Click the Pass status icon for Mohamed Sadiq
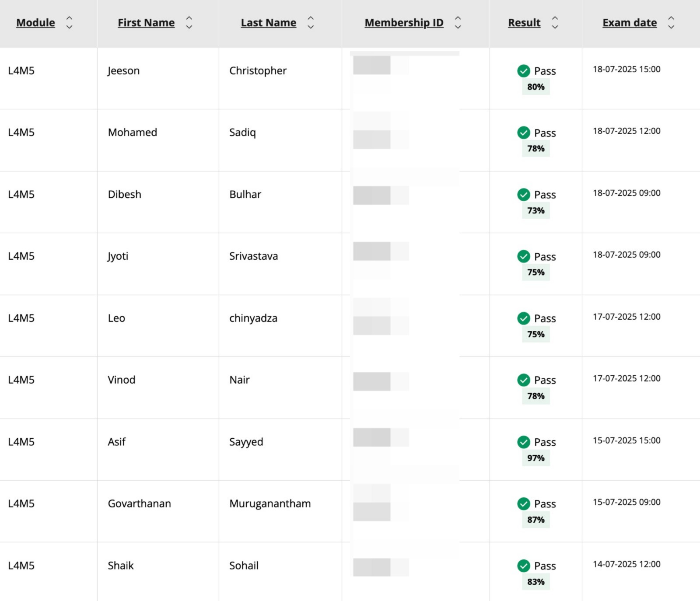Viewport: 700px width, 601px height. (x=523, y=133)
